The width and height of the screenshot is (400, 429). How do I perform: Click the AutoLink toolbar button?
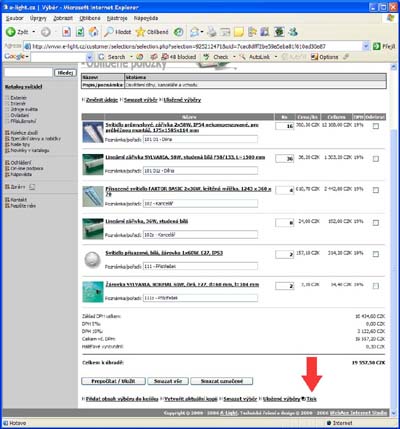tap(255, 57)
